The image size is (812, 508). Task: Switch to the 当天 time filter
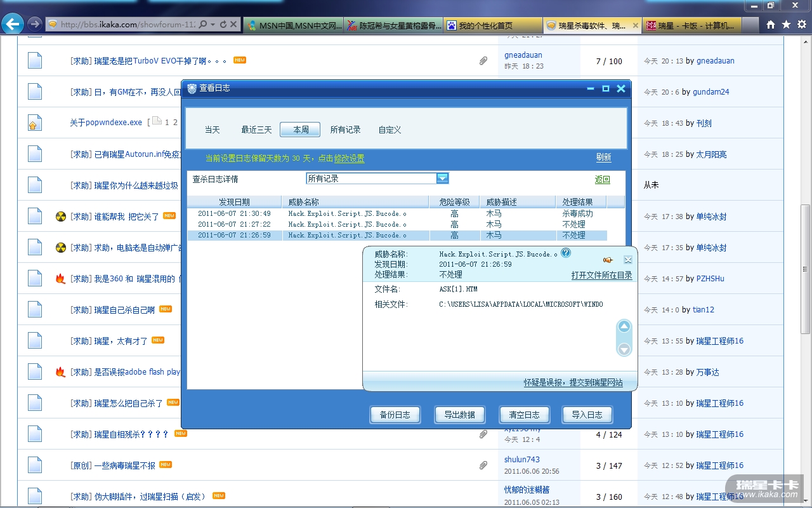tap(212, 130)
